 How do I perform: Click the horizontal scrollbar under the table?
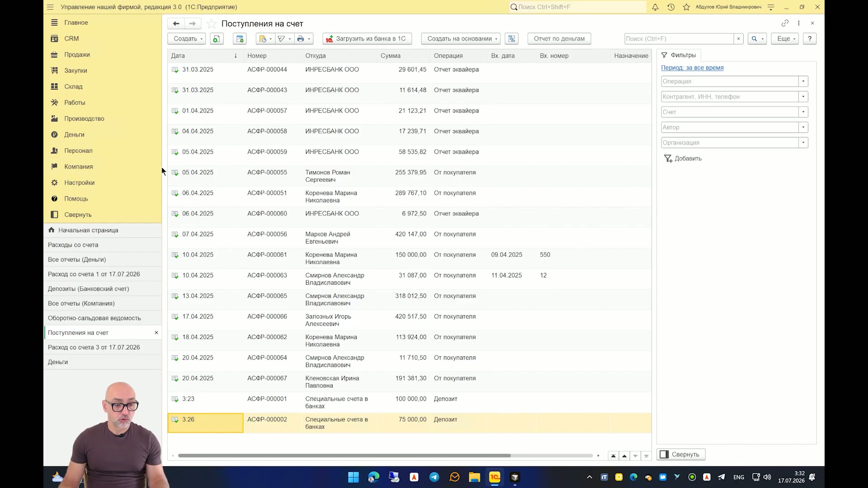coord(344,455)
